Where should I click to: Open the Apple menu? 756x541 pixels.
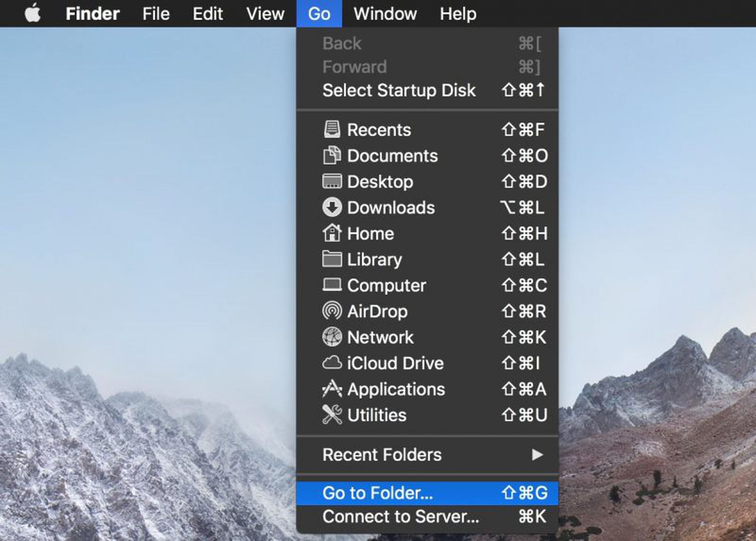click(x=33, y=14)
